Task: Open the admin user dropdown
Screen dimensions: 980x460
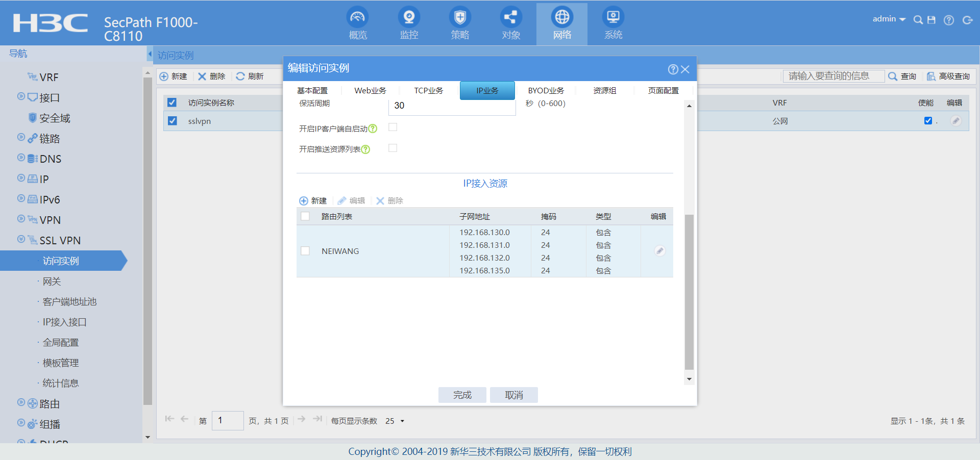Action: click(x=889, y=19)
